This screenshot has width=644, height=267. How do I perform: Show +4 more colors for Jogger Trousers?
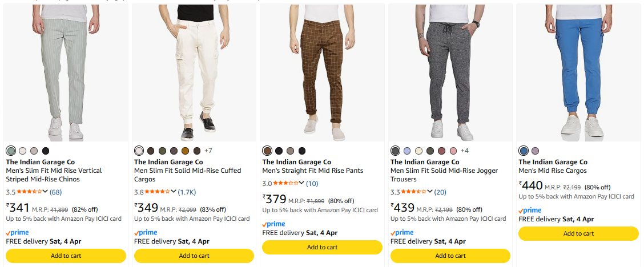coord(465,151)
